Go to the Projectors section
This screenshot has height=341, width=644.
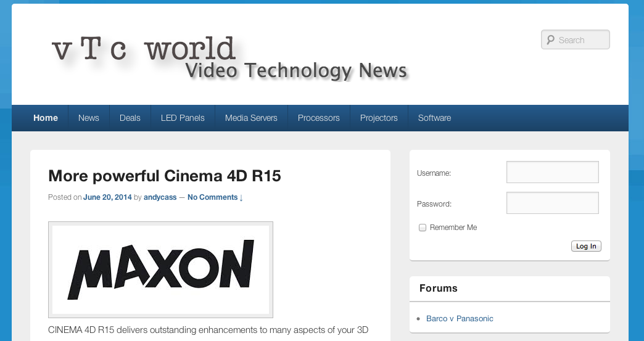click(x=379, y=118)
